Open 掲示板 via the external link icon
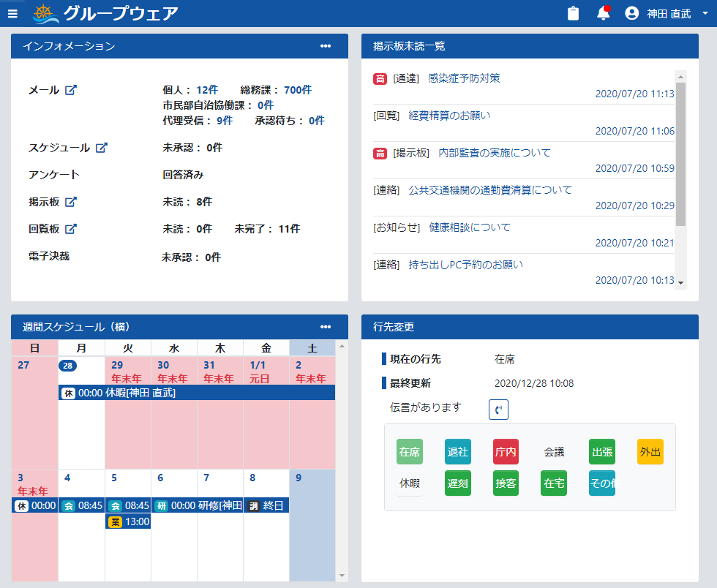The image size is (717, 588). click(71, 202)
